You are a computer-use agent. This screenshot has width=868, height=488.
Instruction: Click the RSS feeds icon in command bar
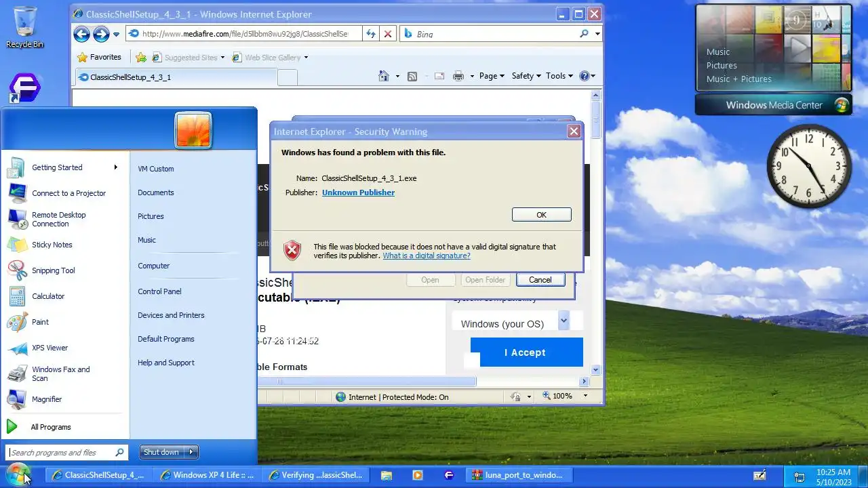(x=412, y=76)
